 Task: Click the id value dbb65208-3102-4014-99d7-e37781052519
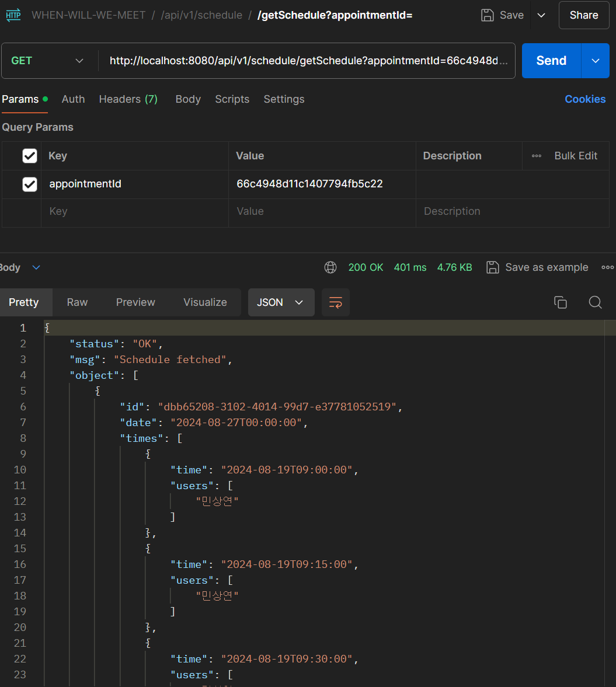tap(277, 407)
